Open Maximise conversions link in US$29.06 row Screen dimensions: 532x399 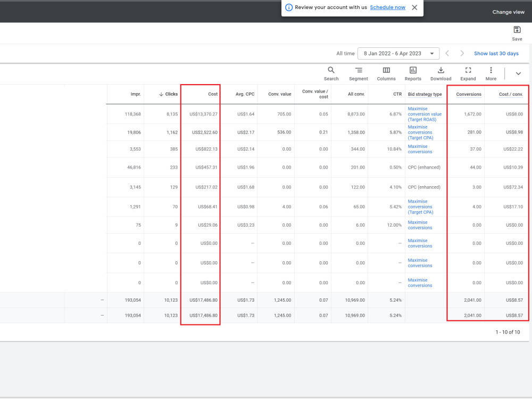tap(420, 225)
